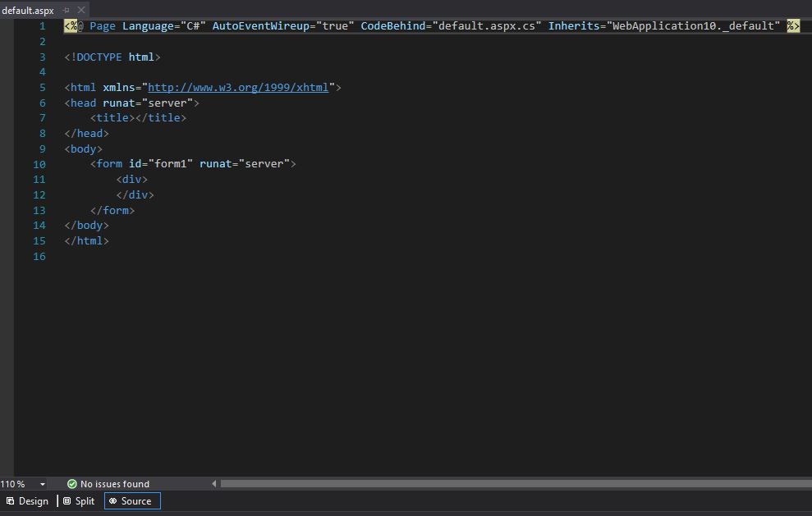The image size is (812, 516).
Task: Click between the title tags
Action: pyautogui.click(x=135, y=118)
